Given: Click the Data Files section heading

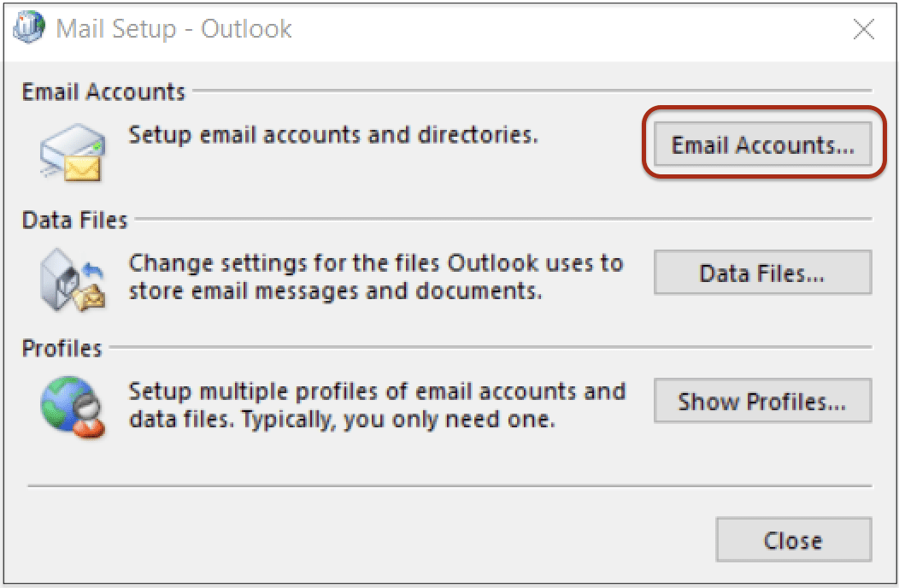Looking at the screenshot, I should (74, 220).
